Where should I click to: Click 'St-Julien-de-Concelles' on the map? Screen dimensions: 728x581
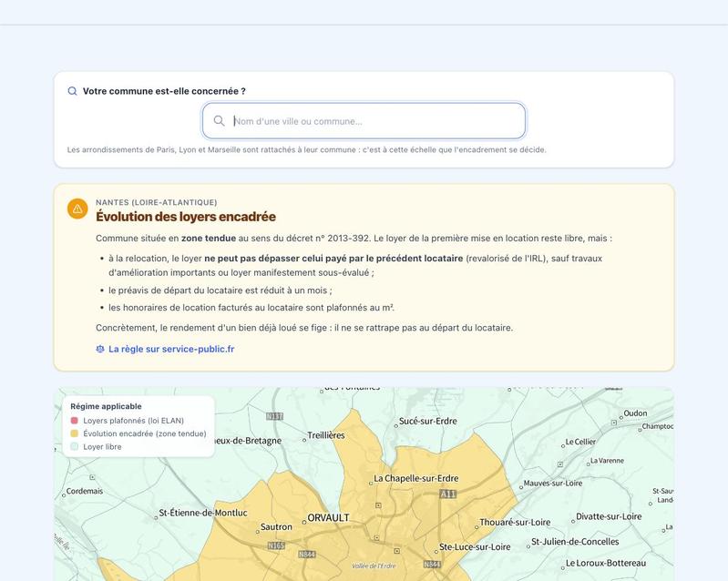(575, 542)
